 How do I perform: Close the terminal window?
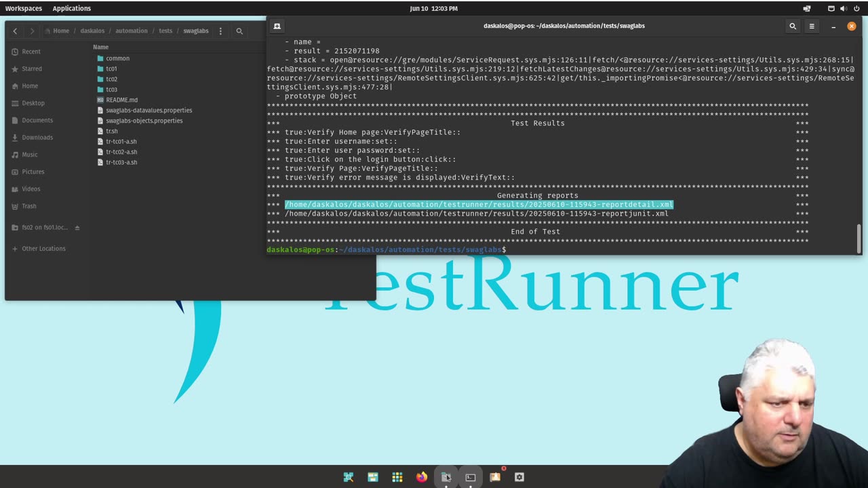click(852, 26)
